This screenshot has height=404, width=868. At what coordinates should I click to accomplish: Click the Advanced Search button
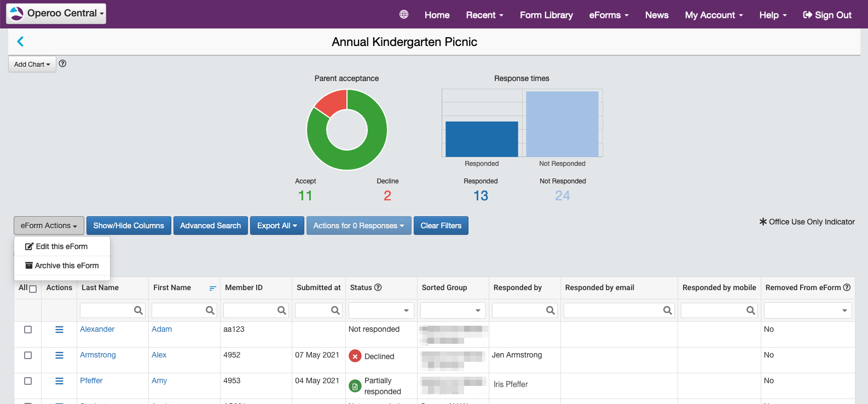(210, 226)
